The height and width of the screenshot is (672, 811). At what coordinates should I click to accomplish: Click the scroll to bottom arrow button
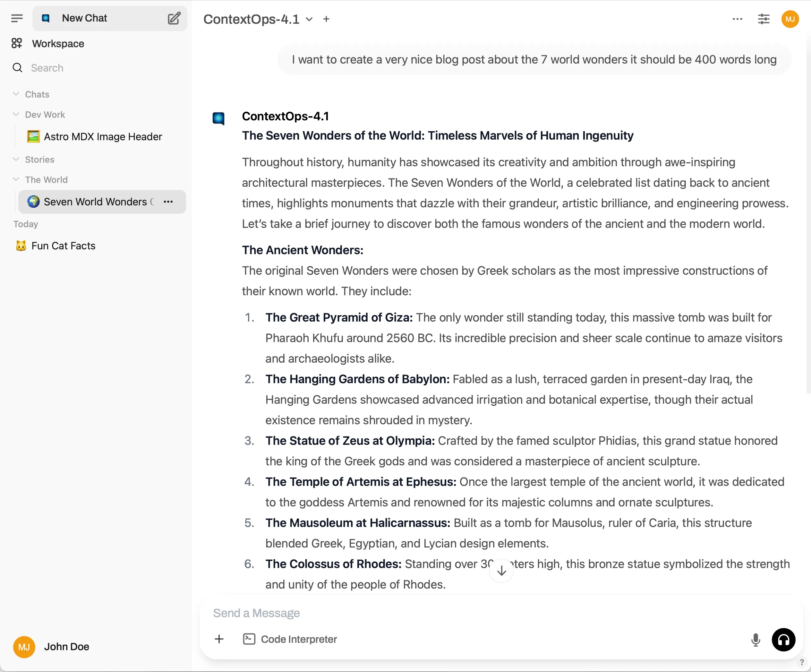tap(501, 570)
